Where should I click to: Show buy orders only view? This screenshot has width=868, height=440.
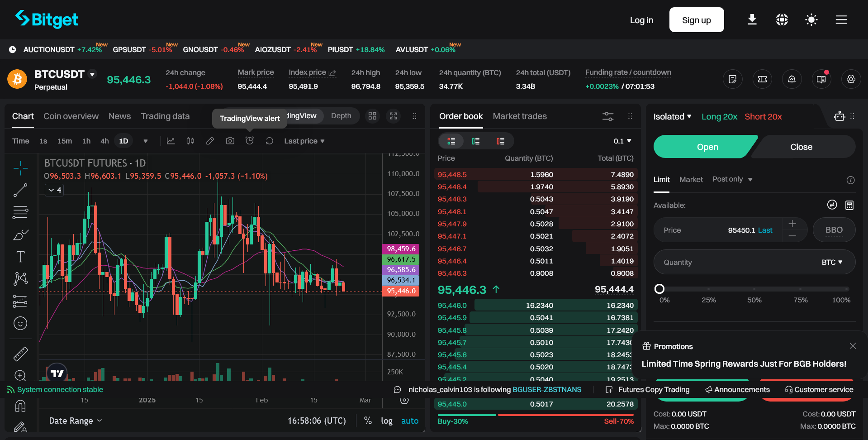pyautogui.click(x=475, y=141)
